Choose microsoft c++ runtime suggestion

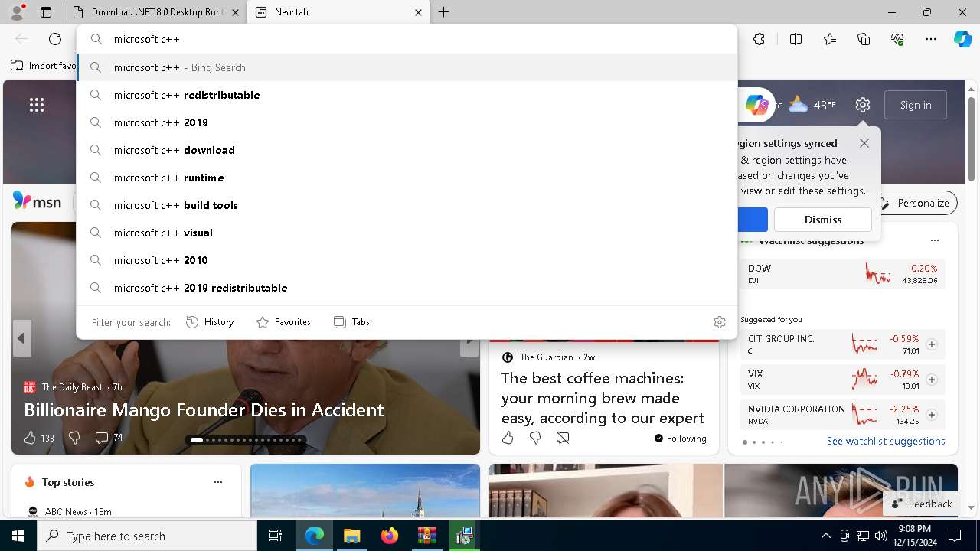click(407, 178)
